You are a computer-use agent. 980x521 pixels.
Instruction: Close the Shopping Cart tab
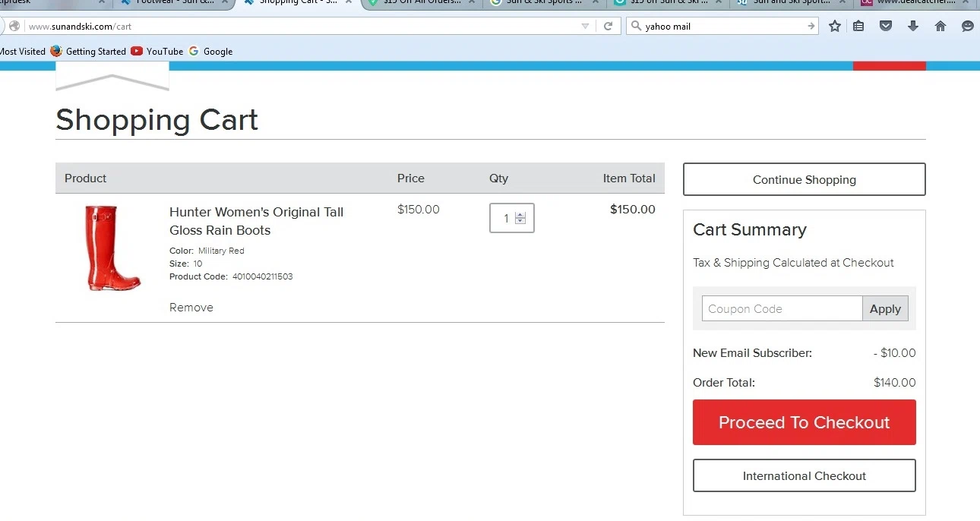tap(348, 2)
